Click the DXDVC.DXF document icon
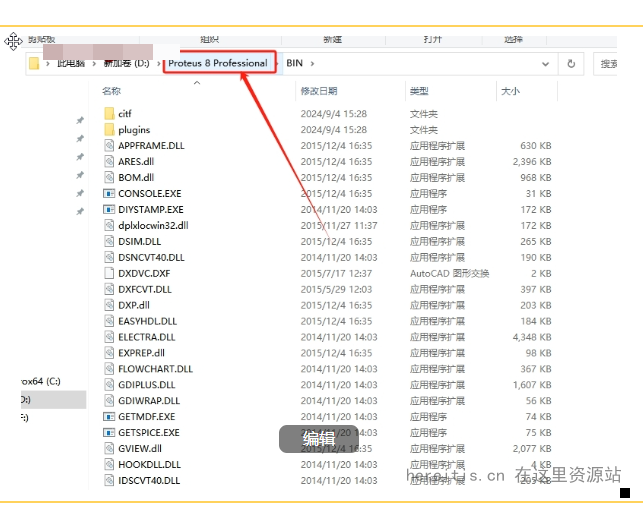The height and width of the screenshot is (508, 643). pos(109,273)
